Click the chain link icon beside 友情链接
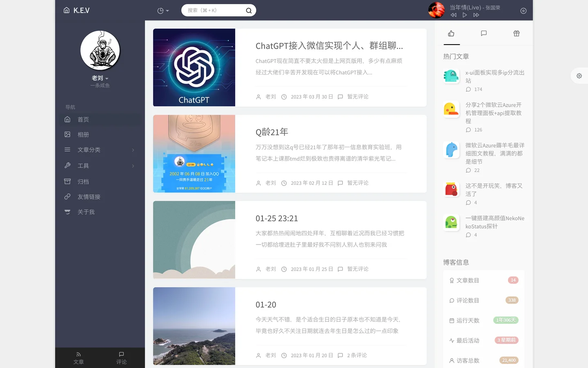The image size is (588, 368). (67, 197)
